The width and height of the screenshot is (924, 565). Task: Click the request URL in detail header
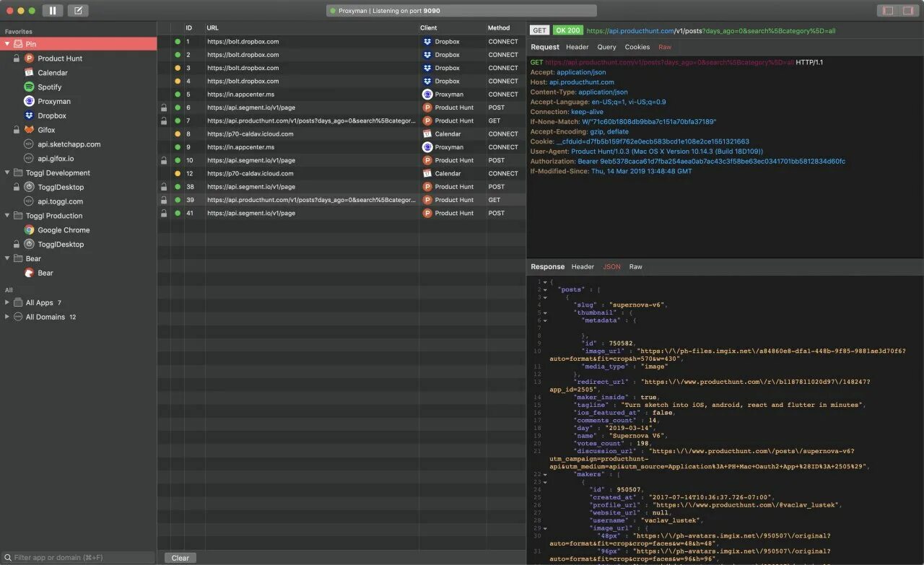point(711,31)
